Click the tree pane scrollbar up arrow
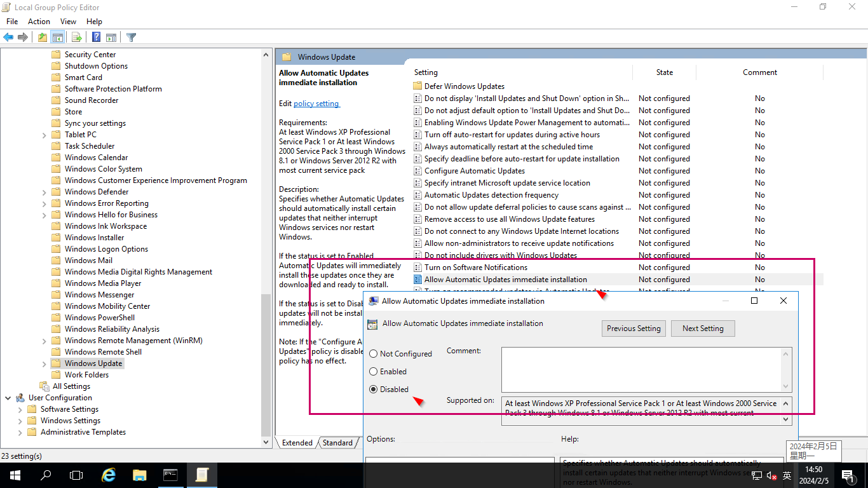This screenshot has height=488, width=868. coord(266,55)
